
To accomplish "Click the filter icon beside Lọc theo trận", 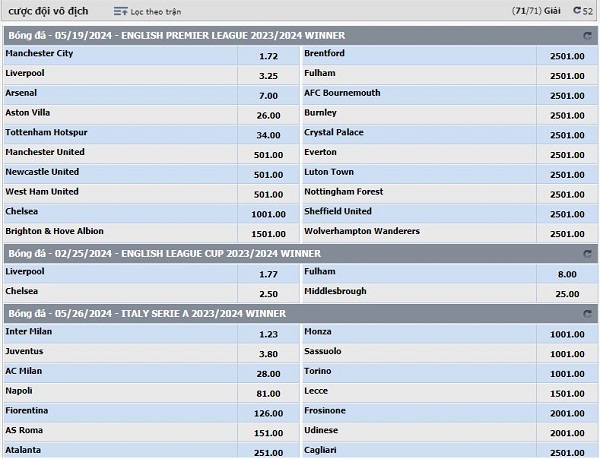I will (120, 11).
